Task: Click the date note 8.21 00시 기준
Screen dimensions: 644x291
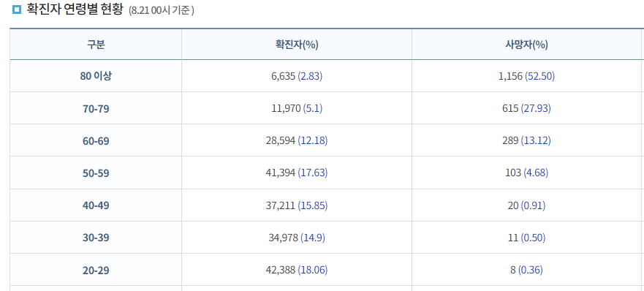Action: [x=162, y=11]
